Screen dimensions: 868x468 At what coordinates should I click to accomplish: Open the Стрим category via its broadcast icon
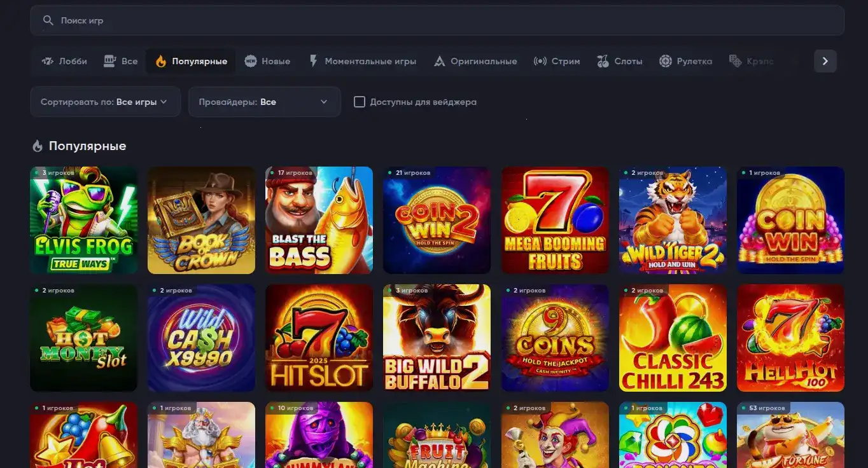(540, 60)
